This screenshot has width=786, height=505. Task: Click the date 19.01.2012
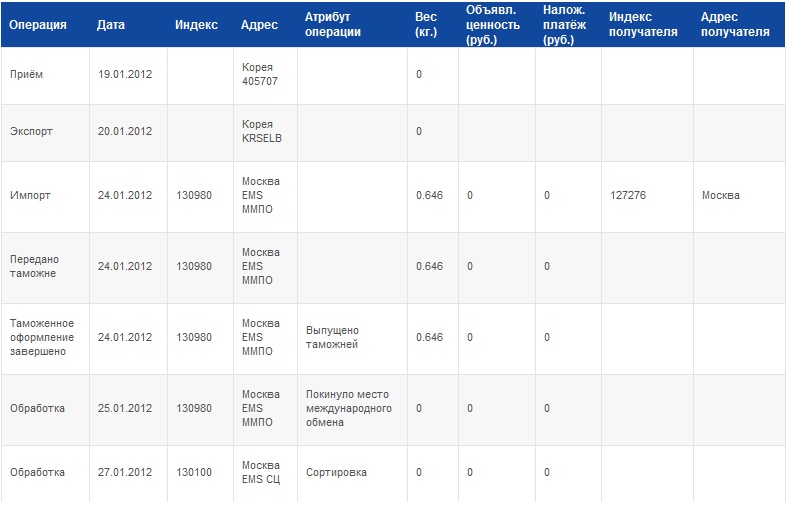point(125,74)
